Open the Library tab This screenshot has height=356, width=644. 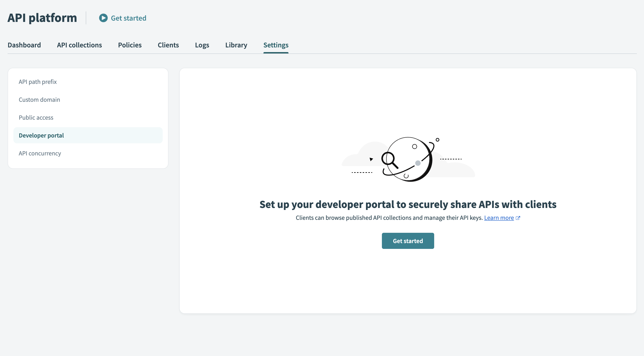pyautogui.click(x=236, y=45)
